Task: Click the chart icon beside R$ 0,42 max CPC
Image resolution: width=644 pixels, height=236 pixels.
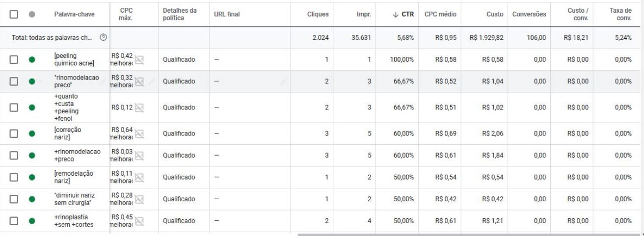Action: coord(139,60)
